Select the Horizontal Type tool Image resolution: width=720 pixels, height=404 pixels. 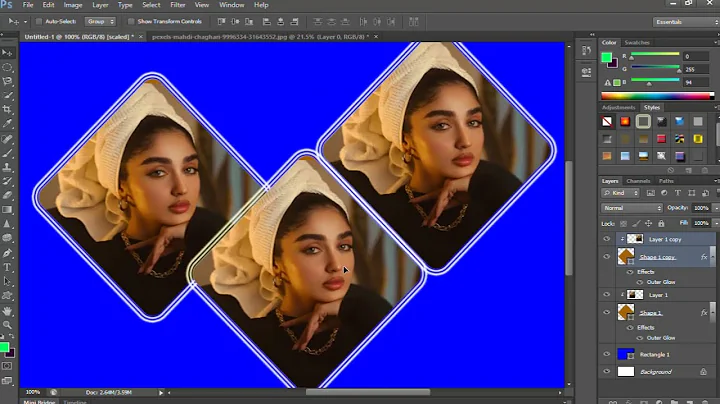pyautogui.click(x=7, y=267)
